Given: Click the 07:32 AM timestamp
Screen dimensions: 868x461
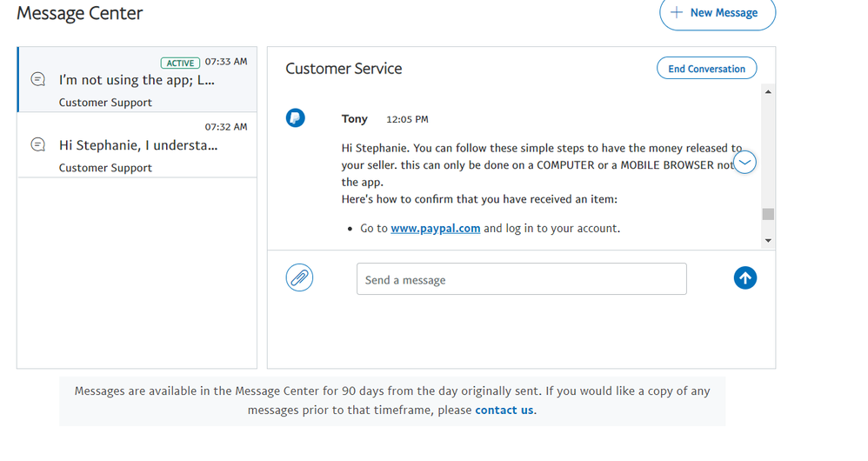Looking at the screenshot, I should coord(226,127).
